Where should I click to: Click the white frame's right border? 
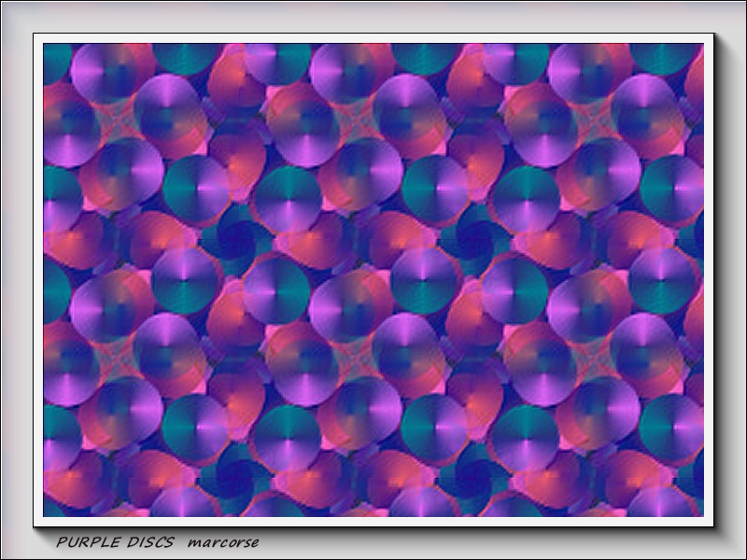[x=708, y=280]
